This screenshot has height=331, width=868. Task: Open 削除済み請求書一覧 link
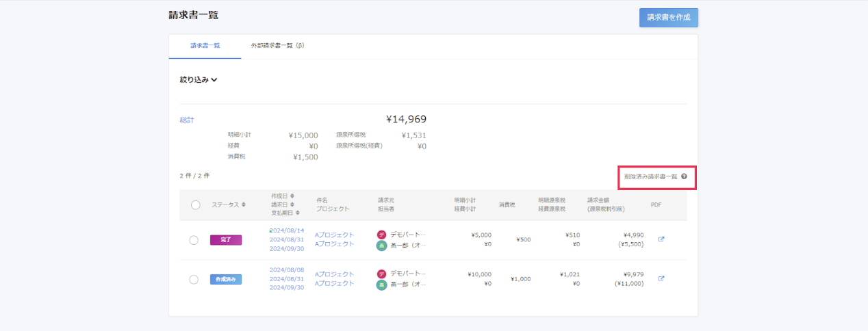(650, 176)
